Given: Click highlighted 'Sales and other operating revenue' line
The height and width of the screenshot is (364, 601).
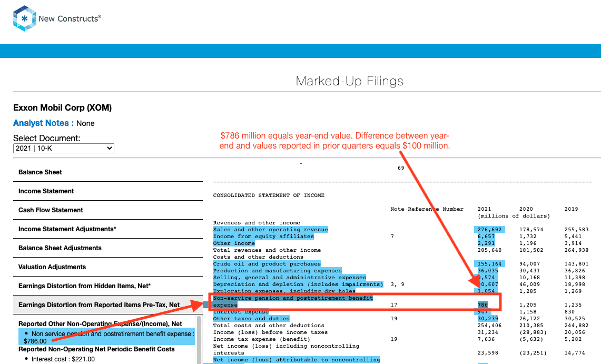Looking at the screenshot, I should [x=270, y=230].
